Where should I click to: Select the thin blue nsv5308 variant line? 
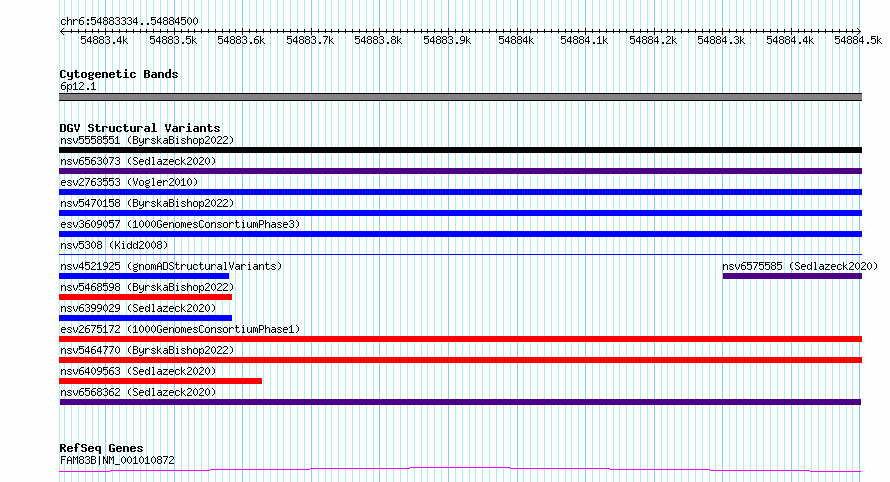coord(460,254)
